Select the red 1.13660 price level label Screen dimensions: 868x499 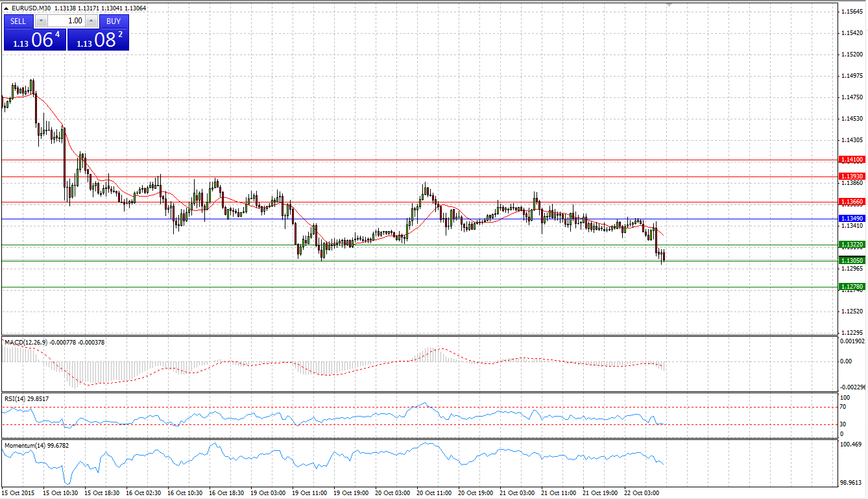[x=851, y=202]
